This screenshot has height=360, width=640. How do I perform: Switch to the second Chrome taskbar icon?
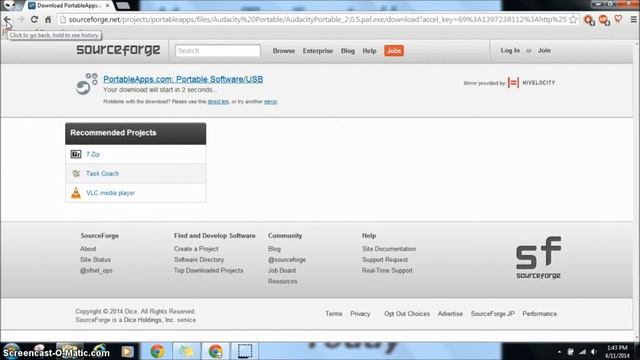[216, 351]
